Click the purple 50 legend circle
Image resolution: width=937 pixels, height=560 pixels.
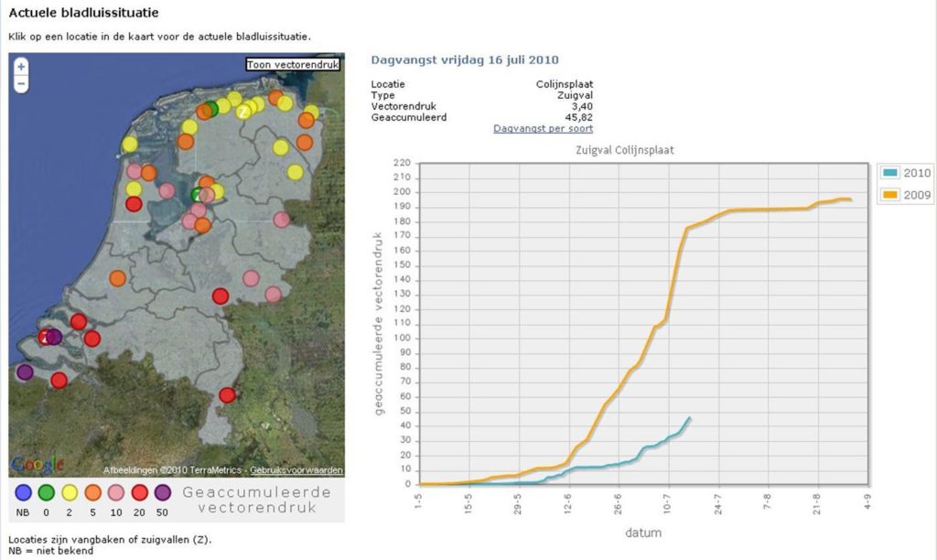[163, 492]
